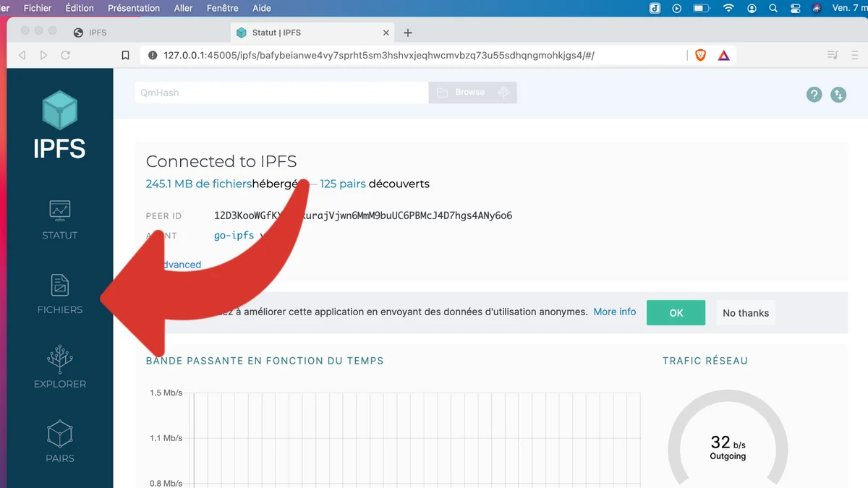Open Spotlight search in the menu bar

pyautogui.click(x=773, y=8)
